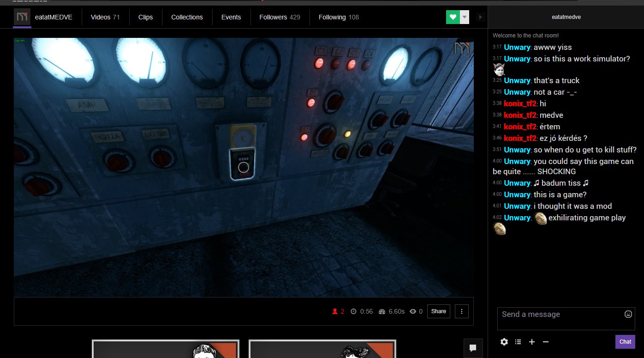Click the message 'so when do u get to kill stuff?'

click(x=585, y=150)
